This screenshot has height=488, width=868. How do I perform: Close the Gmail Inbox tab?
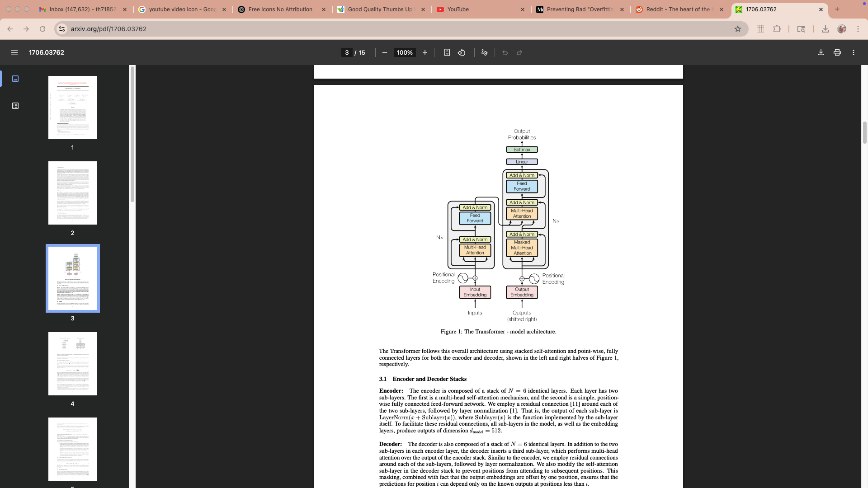pos(125,9)
